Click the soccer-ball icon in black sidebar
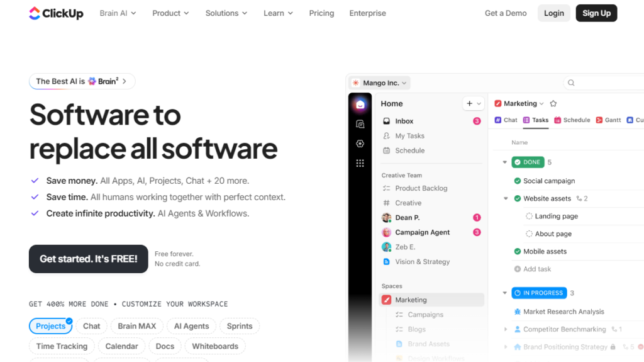644x362 pixels. [360, 144]
